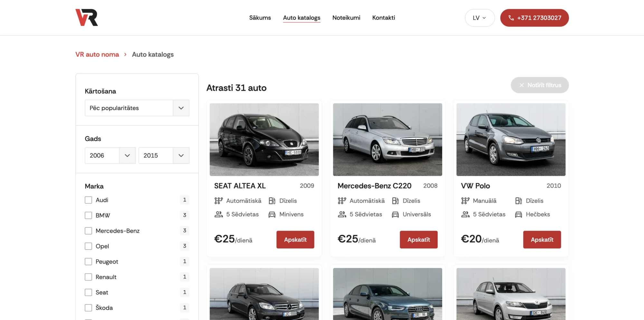644x320 pixels.
Task: Call the +371 27303027 phone button
Action: 534,18
